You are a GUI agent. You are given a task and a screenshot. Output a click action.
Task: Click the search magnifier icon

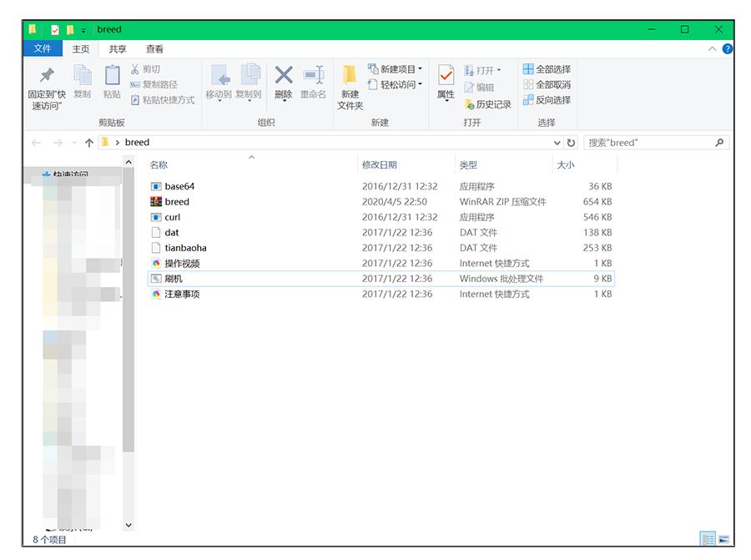[719, 143]
